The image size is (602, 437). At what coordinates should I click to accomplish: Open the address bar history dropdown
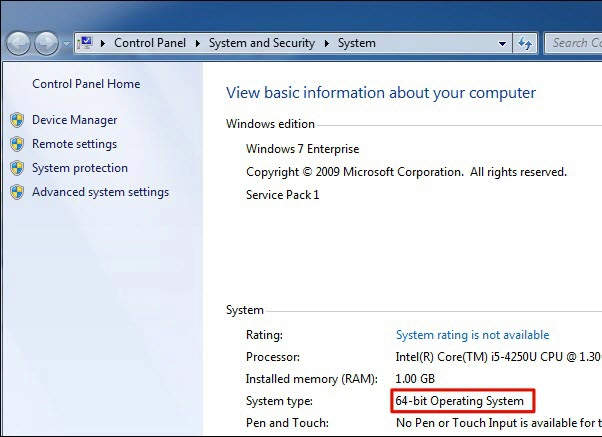tap(502, 44)
